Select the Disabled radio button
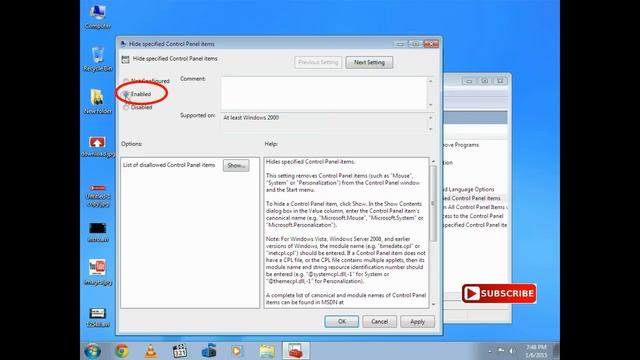 (126, 107)
